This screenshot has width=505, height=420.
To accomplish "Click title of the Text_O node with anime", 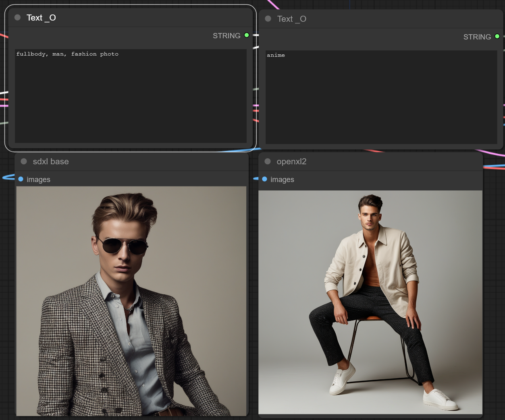I will (x=291, y=19).
